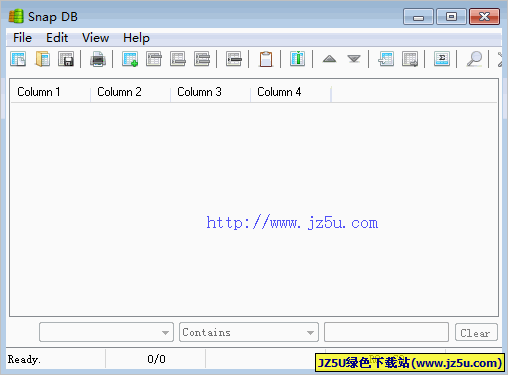Minimize the Snap DB window
The image size is (508, 375).
418,17
